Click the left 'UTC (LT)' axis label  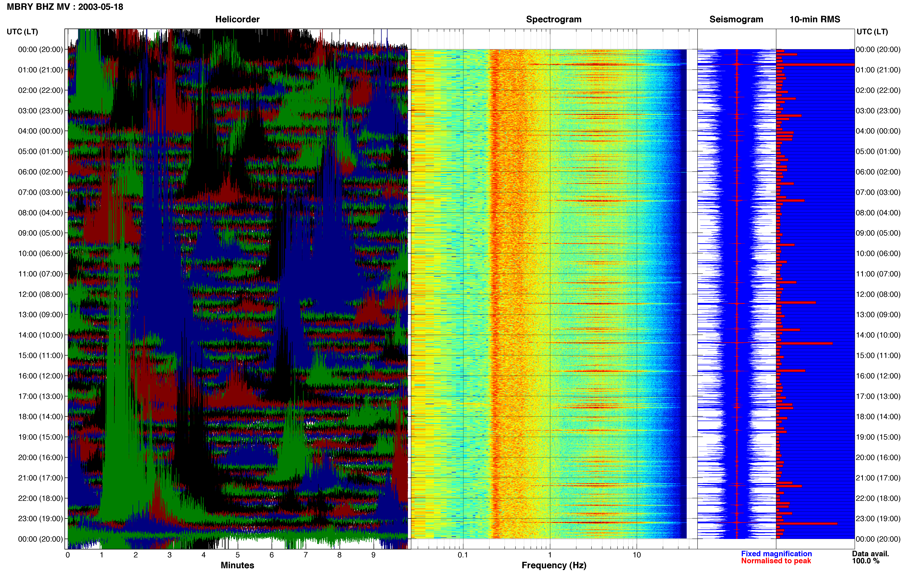pos(22,32)
